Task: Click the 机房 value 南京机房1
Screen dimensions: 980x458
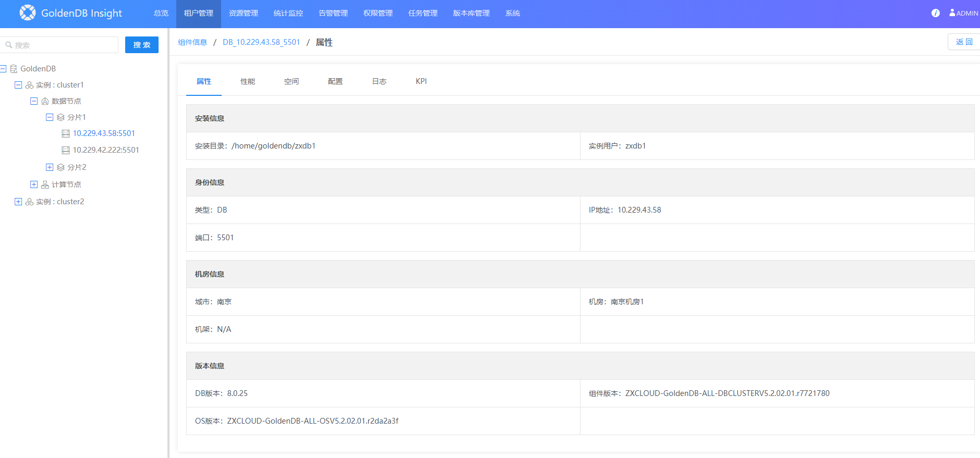Action: [x=627, y=302]
